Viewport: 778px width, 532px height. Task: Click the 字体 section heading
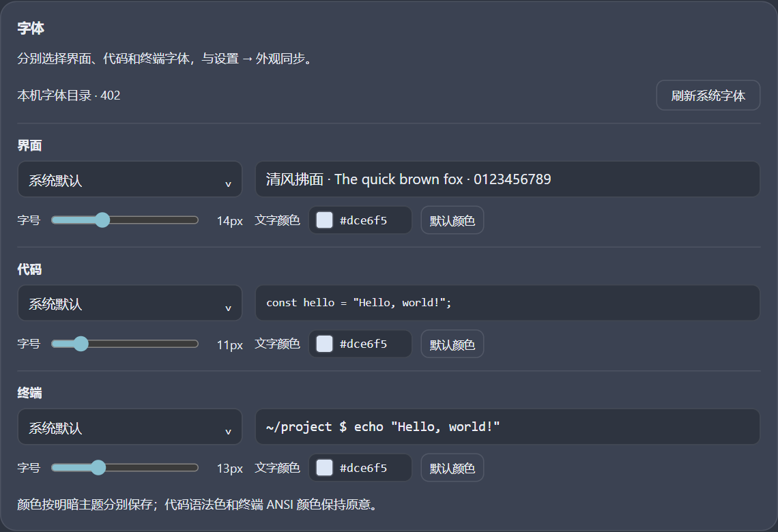[31, 28]
